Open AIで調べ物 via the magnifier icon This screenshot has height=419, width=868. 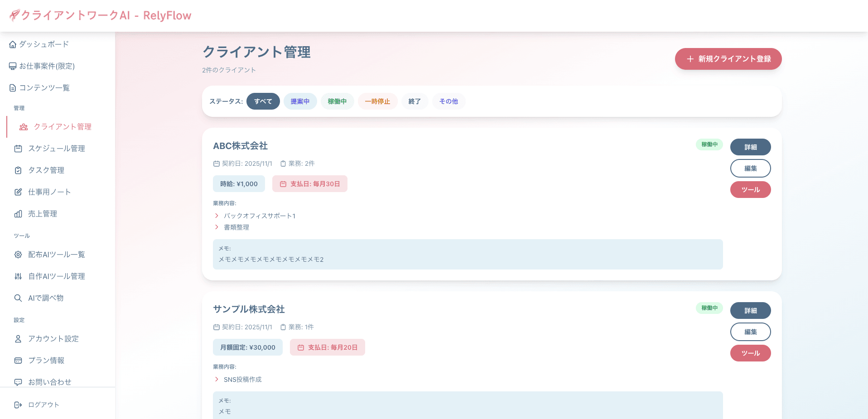click(18, 298)
